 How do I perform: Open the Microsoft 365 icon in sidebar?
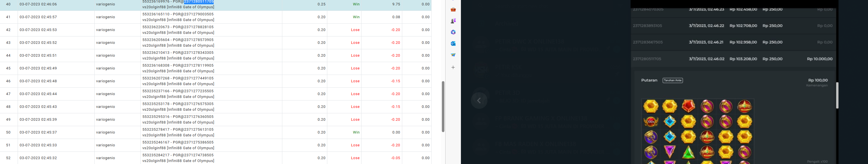point(453,32)
